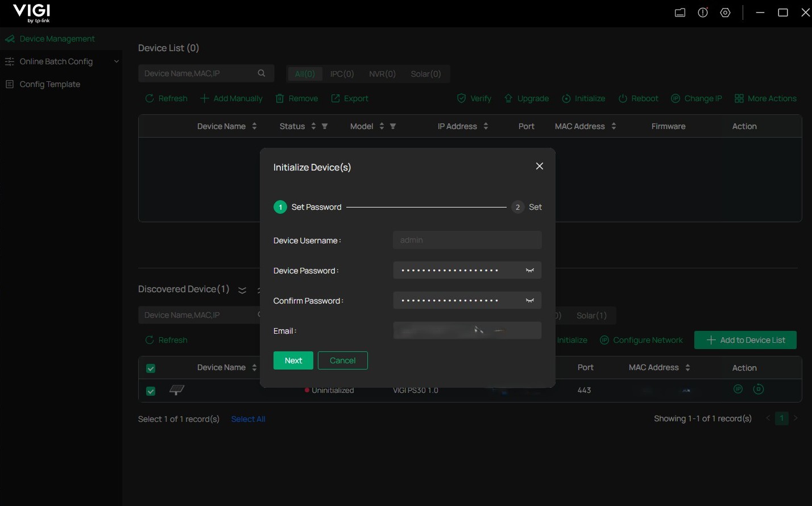The height and width of the screenshot is (506, 812).
Task: Open the Status column filter
Action: [x=325, y=126]
